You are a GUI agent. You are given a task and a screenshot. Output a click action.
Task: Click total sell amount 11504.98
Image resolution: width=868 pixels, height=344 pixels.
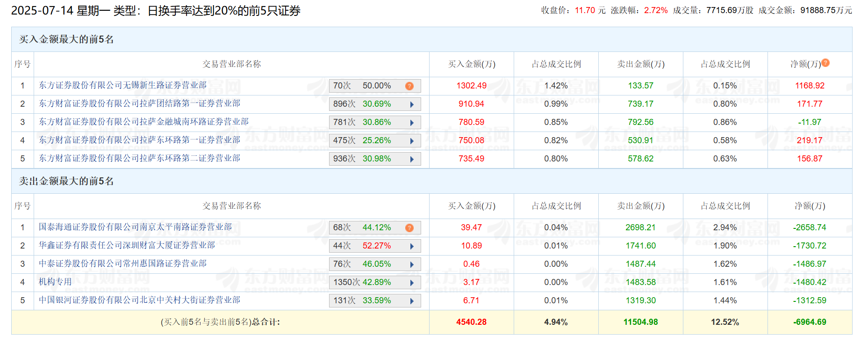pyautogui.click(x=640, y=322)
